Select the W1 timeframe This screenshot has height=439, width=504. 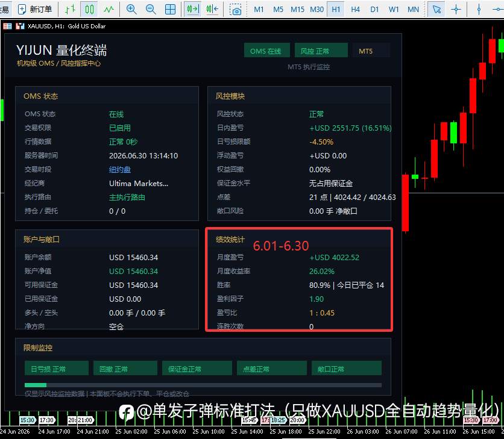coord(394,9)
